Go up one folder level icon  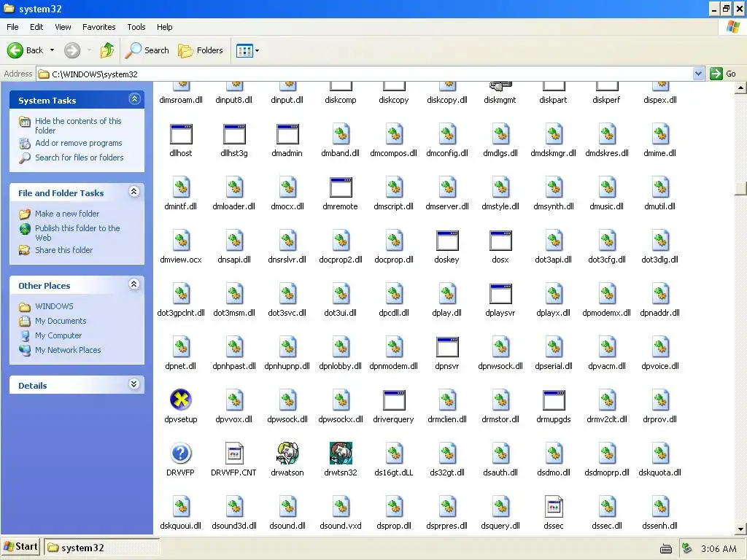point(107,50)
